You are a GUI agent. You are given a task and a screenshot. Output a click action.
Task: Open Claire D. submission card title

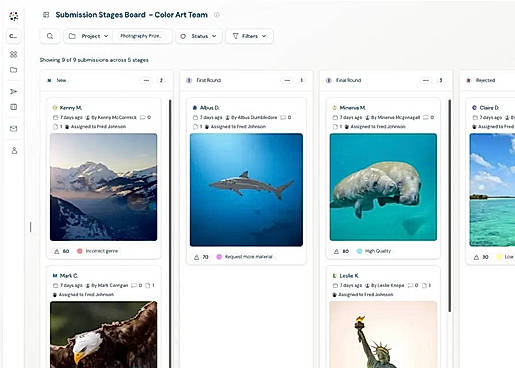489,108
